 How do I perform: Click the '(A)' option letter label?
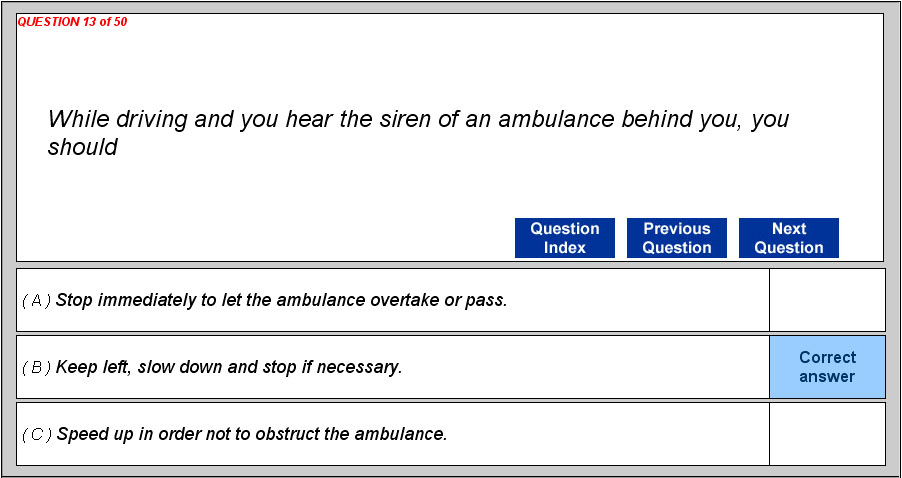tap(36, 300)
